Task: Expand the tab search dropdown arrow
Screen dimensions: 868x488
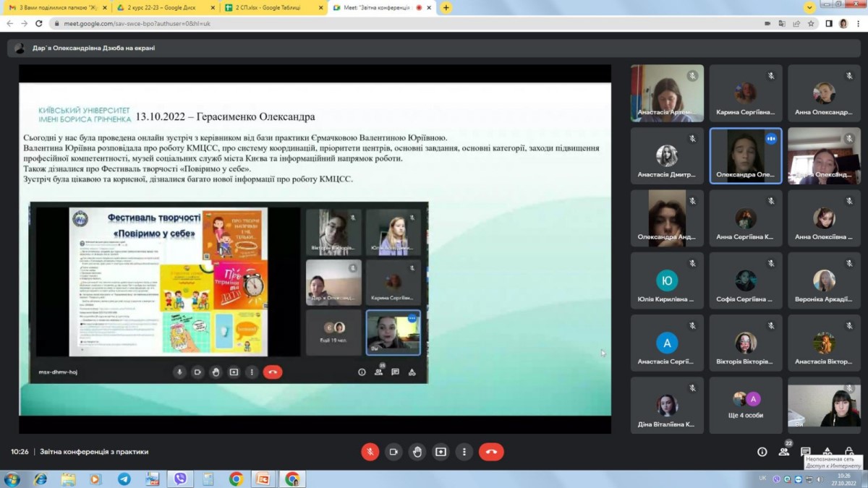Action: coord(809,7)
